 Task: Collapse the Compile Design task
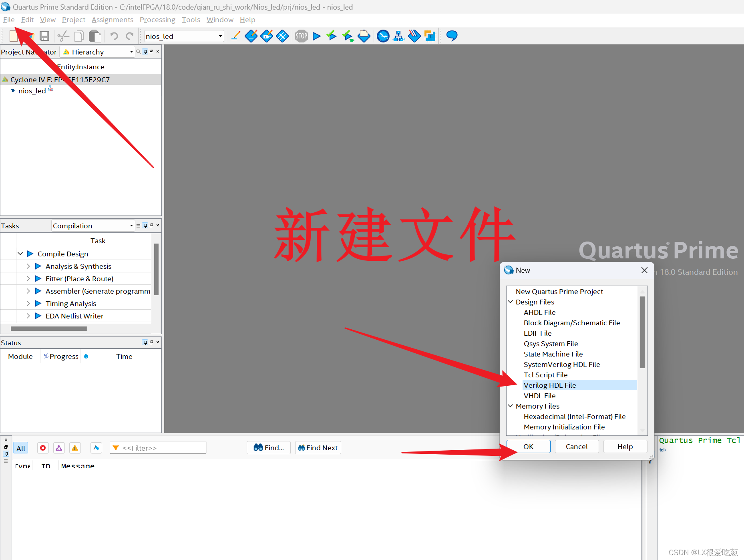click(20, 254)
